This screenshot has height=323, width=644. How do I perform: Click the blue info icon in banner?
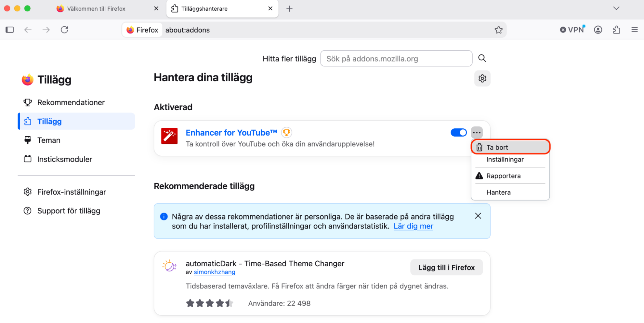164,217
